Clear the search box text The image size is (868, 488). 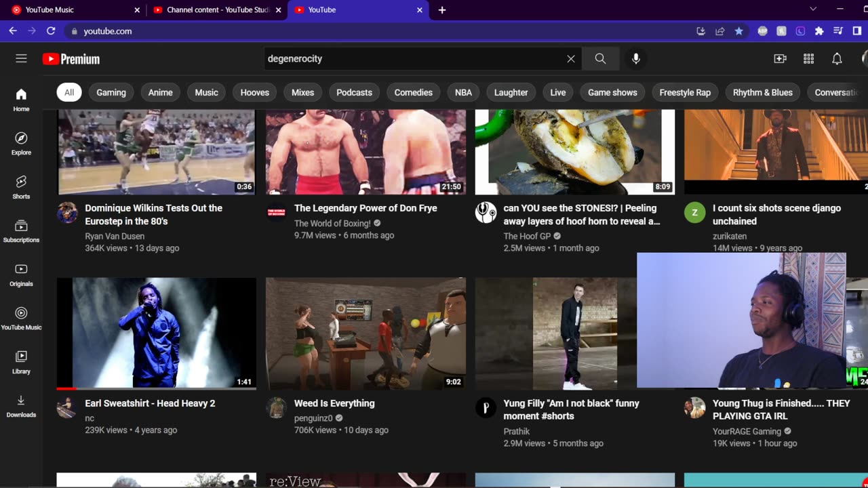tap(571, 59)
